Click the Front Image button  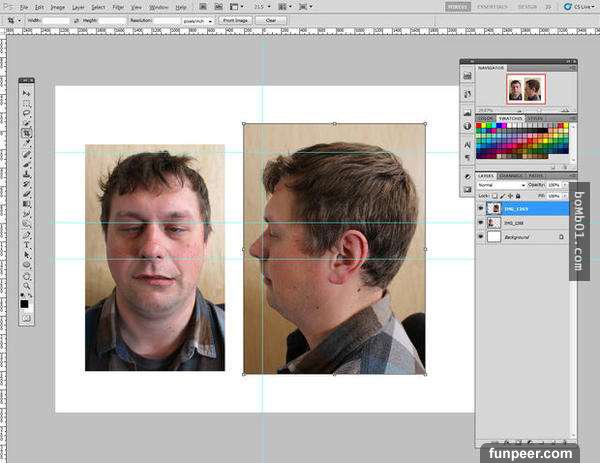(235, 20)
